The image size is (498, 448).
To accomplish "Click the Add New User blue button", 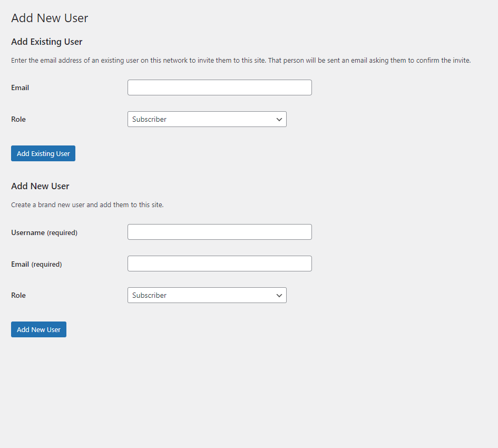I will (39, 329).
